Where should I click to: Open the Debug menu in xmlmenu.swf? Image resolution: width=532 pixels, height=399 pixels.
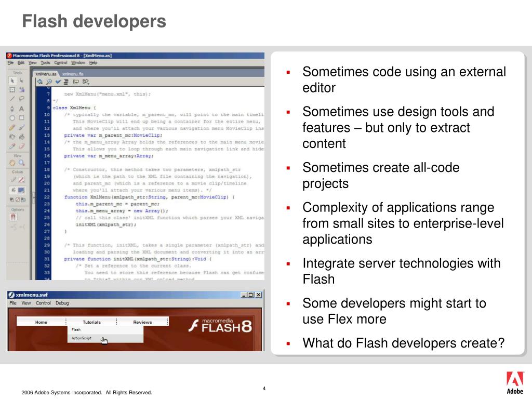62,303
